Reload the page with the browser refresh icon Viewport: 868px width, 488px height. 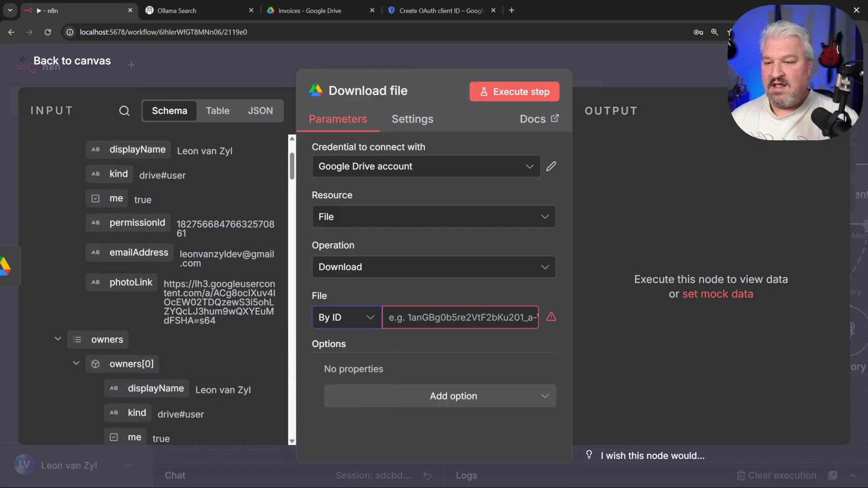[x=47, y=32]
